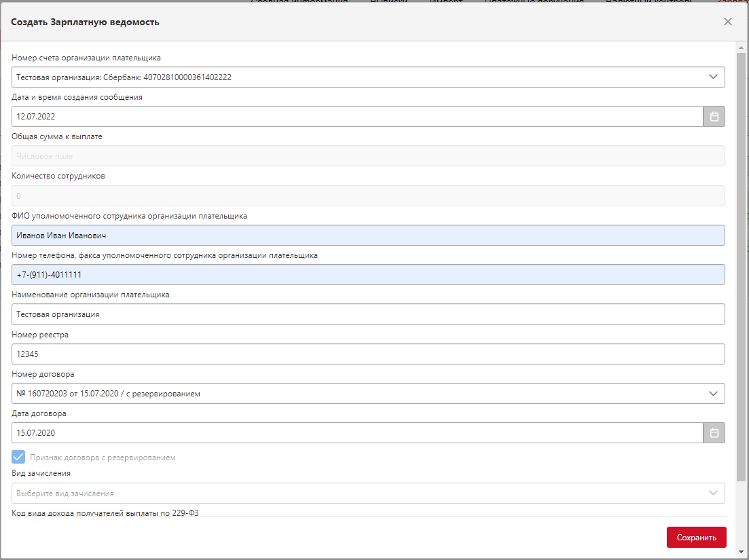Viewport: 749px width, 560px height.
Task: Click label Номер телефона, факса уполномоченного сотрудника
Action: (165, 255)
